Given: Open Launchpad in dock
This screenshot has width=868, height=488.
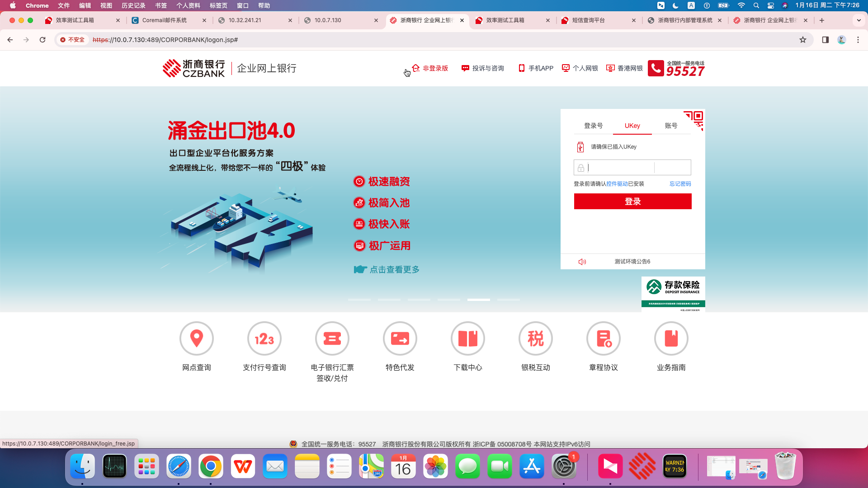Looking at the screenshot, I should 146,466.
